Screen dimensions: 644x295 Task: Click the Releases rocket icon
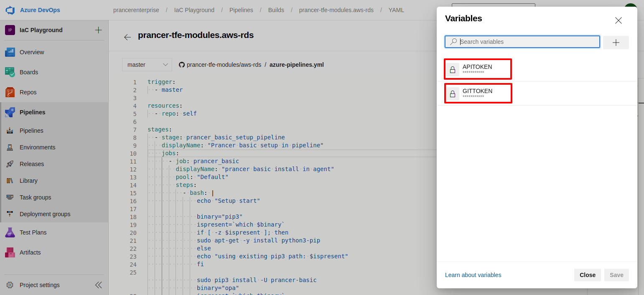[10, 164]
